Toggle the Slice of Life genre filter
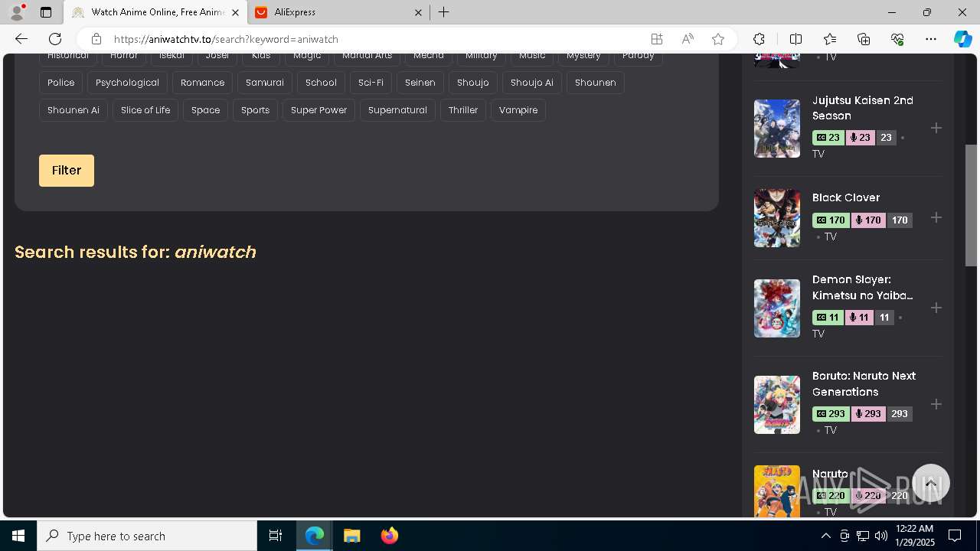The image size is (980, 551). coord(145,110)
